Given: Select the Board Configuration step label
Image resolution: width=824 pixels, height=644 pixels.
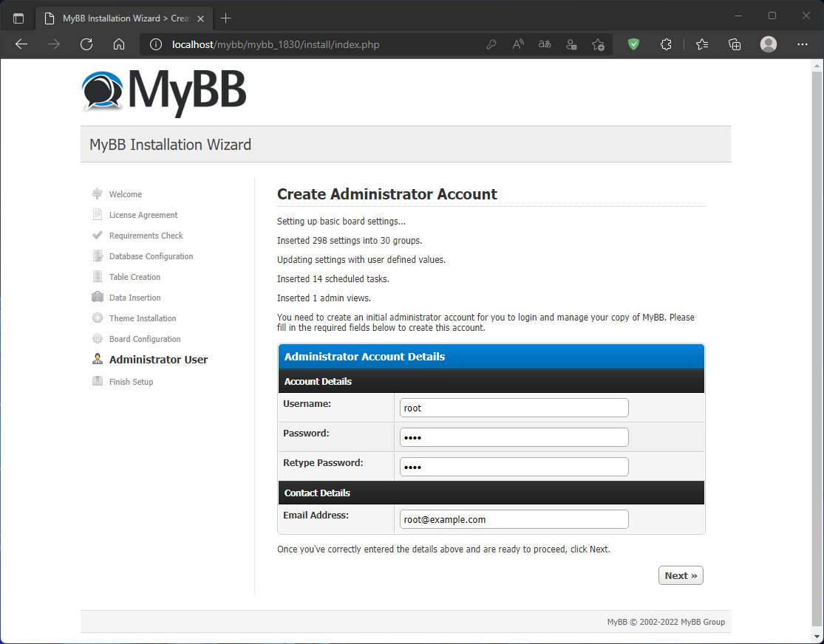Looking at the screenshot, I should pyautogui.click(x=145, y=339).
